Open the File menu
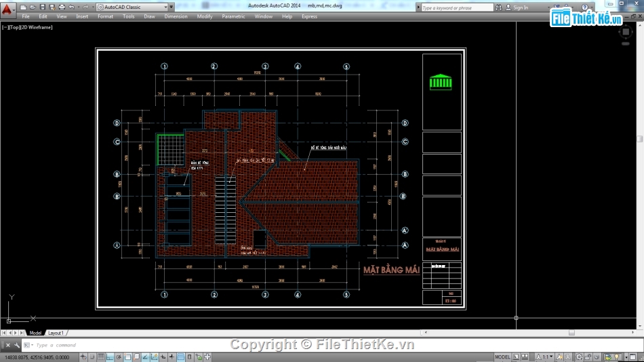Viewport: 644px width, 362px height. click(26, 16)
